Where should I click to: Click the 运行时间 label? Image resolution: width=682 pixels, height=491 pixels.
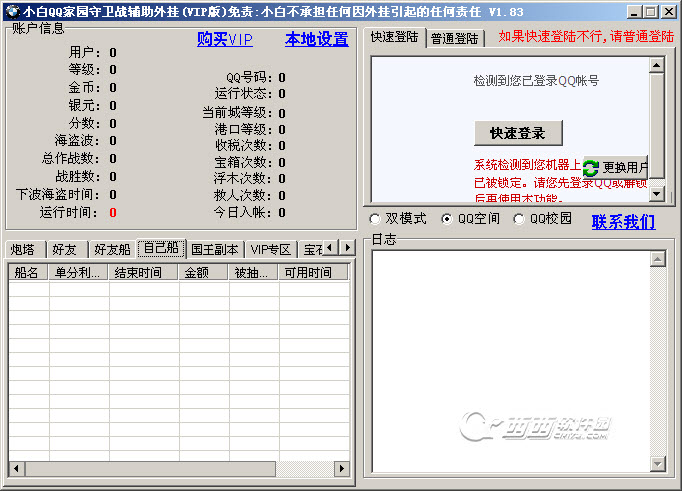pyautogui.click(x=70, y=212)
